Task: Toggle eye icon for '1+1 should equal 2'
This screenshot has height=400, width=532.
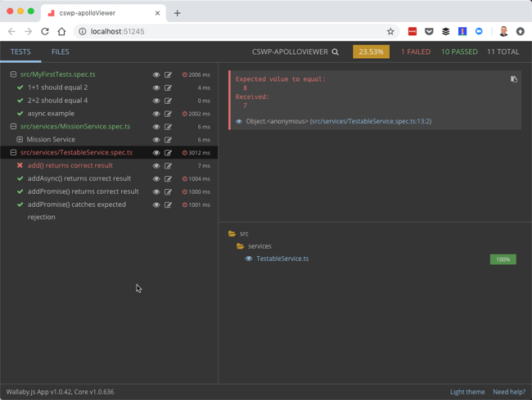Action: tap(156, 88)
